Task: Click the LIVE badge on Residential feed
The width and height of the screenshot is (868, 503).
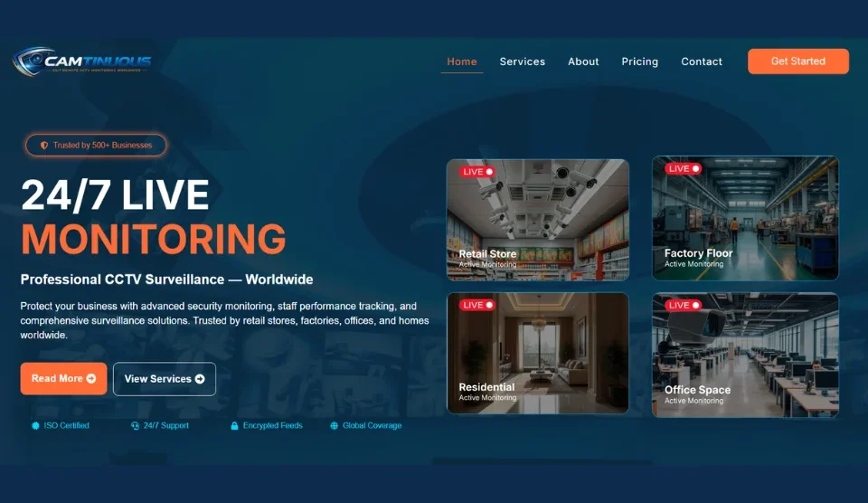Action: [x=476, y=305]
